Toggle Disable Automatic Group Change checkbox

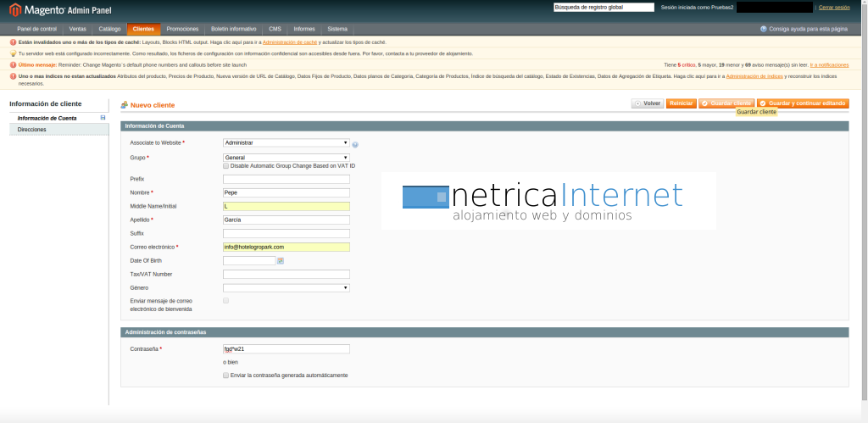pyautogui.click(x=225, y=165)
